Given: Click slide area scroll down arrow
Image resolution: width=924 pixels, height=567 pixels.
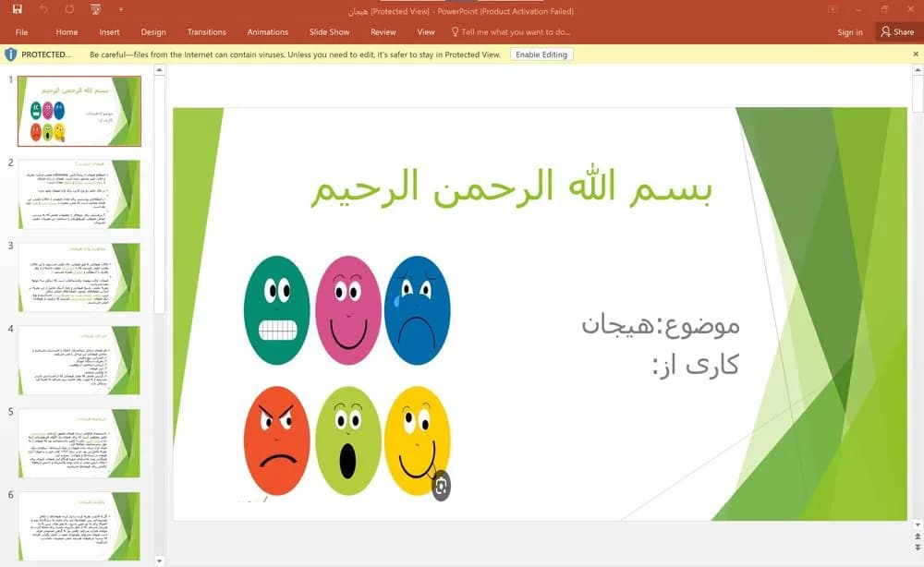Looking at the screenshot, I should point(918,525).
